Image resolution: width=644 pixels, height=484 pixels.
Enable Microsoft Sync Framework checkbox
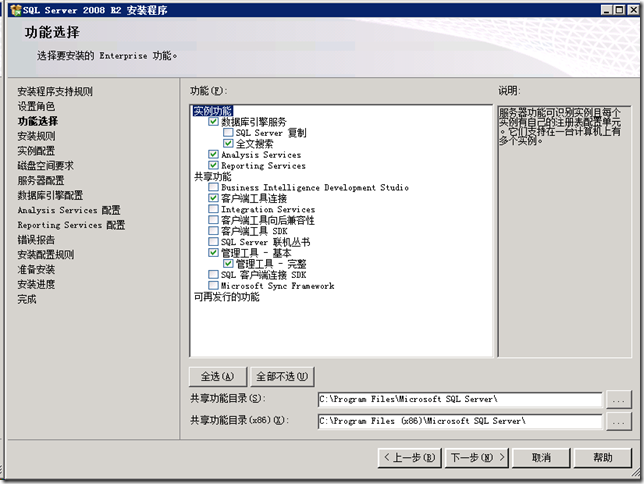213,285
